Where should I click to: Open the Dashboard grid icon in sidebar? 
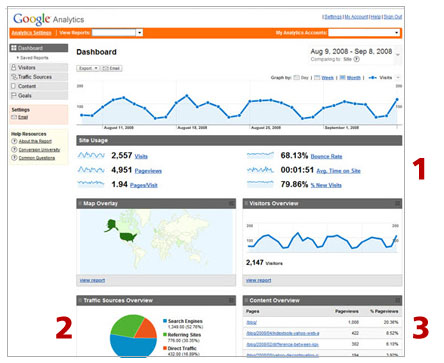[14, 48]
